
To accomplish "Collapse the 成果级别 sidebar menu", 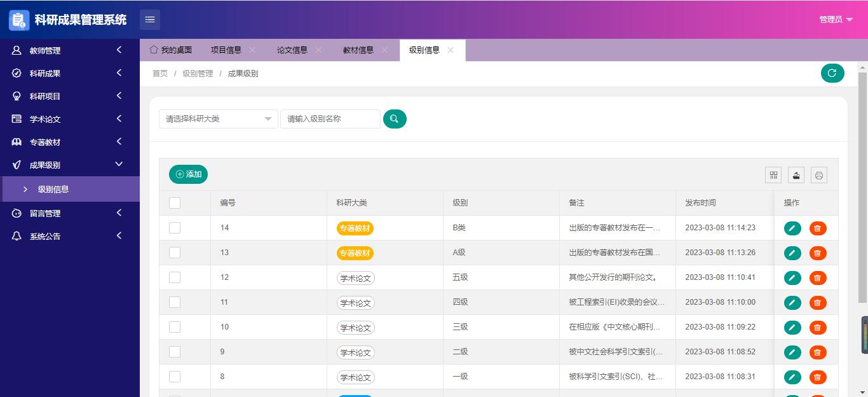I will tap(70, 165).
